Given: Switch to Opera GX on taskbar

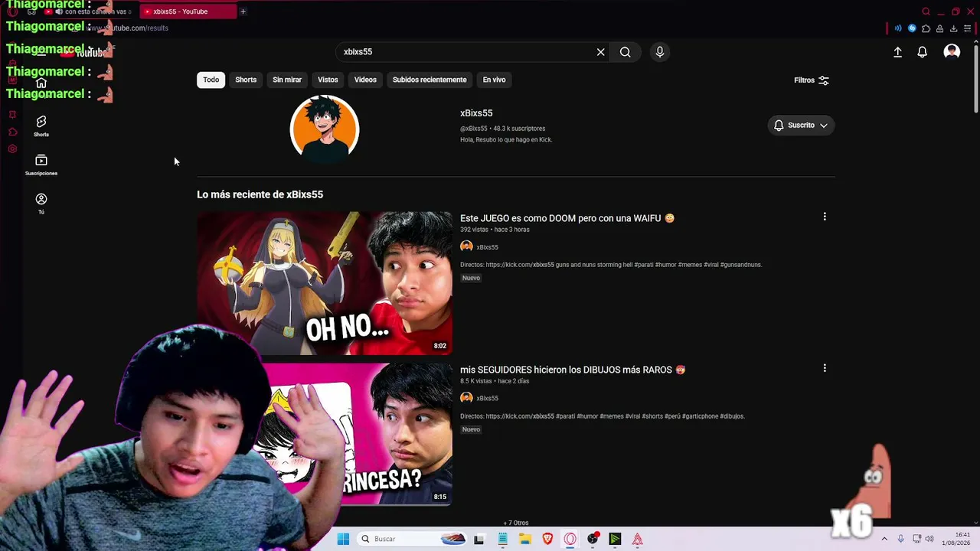Looking at the screenshot, I should pyautogui.click(x=570, y=539).
